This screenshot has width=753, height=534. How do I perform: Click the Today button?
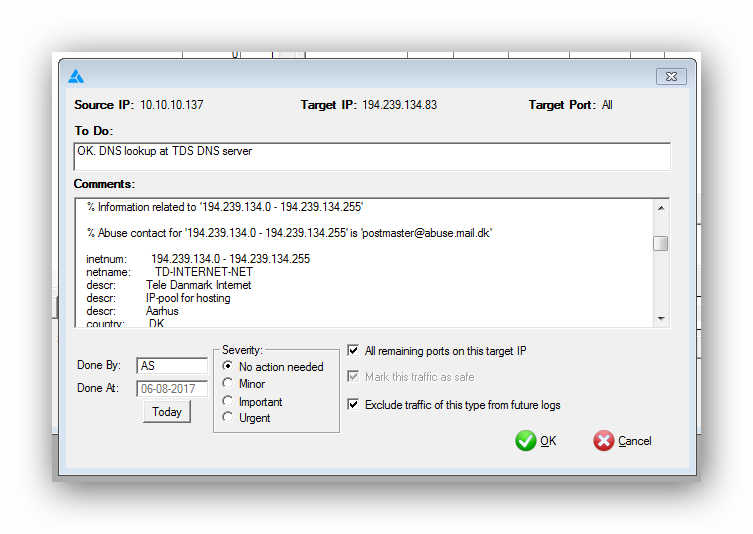(167, 412)
